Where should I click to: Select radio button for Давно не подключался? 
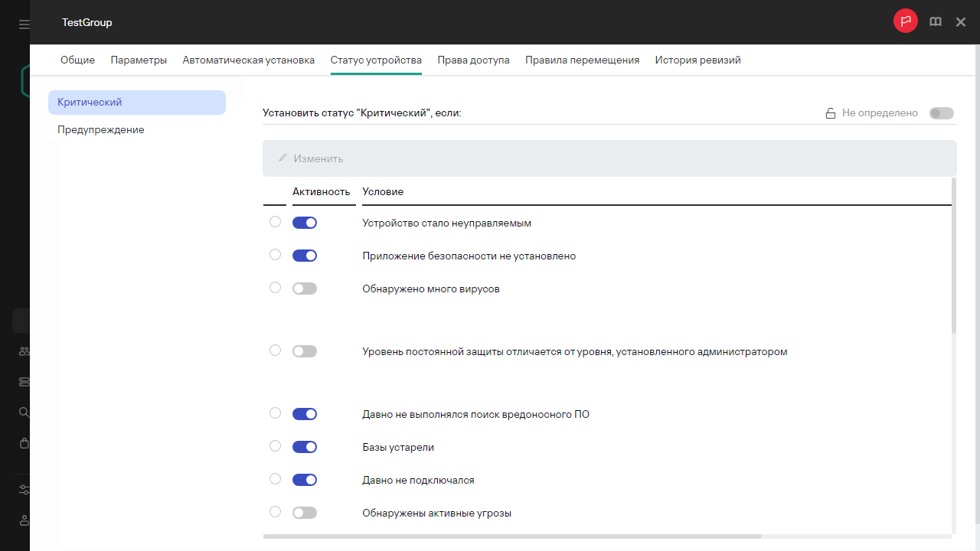pyautogui.click(x=276, y=479)
